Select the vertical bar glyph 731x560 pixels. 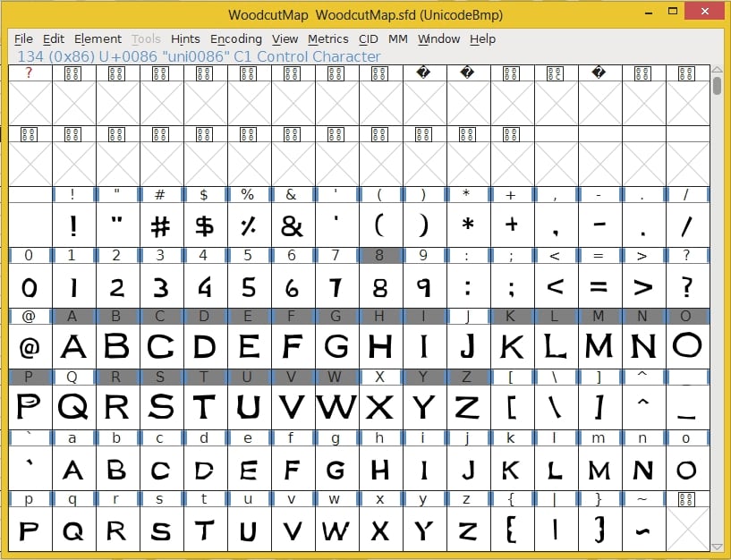coord(557,530)
